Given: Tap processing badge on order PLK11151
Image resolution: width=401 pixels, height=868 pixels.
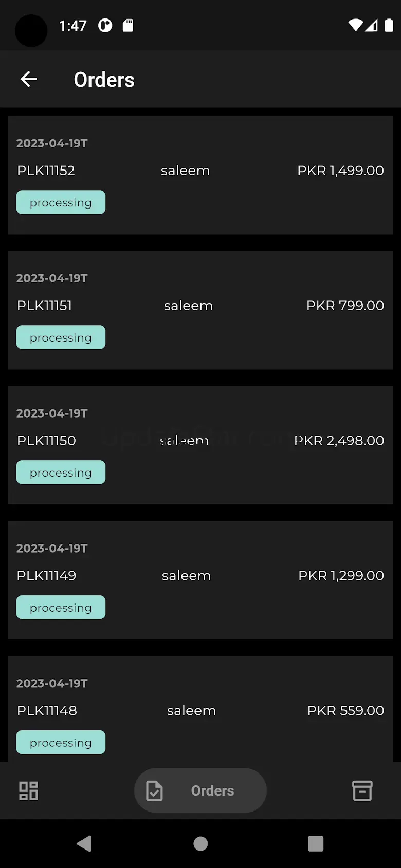Looking at the screenshot, I should pyautogui.click(x=61, y=337).
